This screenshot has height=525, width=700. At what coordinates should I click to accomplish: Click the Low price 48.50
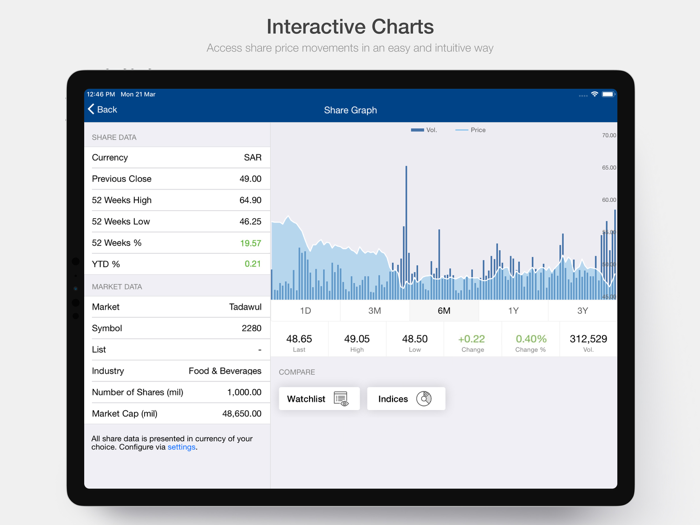coord(415,339)
